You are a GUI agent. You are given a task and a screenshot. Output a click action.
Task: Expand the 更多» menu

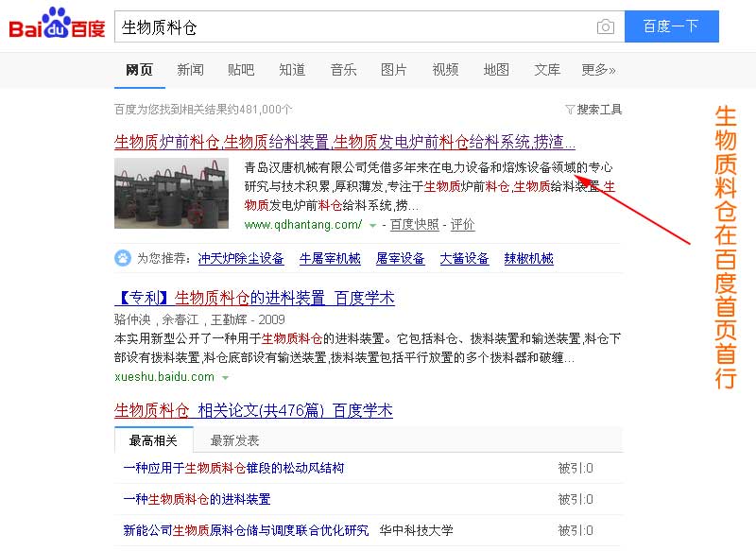click(x=598, y=70)
